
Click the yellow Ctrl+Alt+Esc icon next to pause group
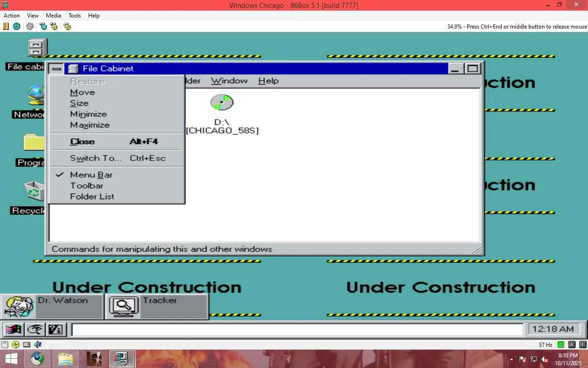[x=54, y=26]
